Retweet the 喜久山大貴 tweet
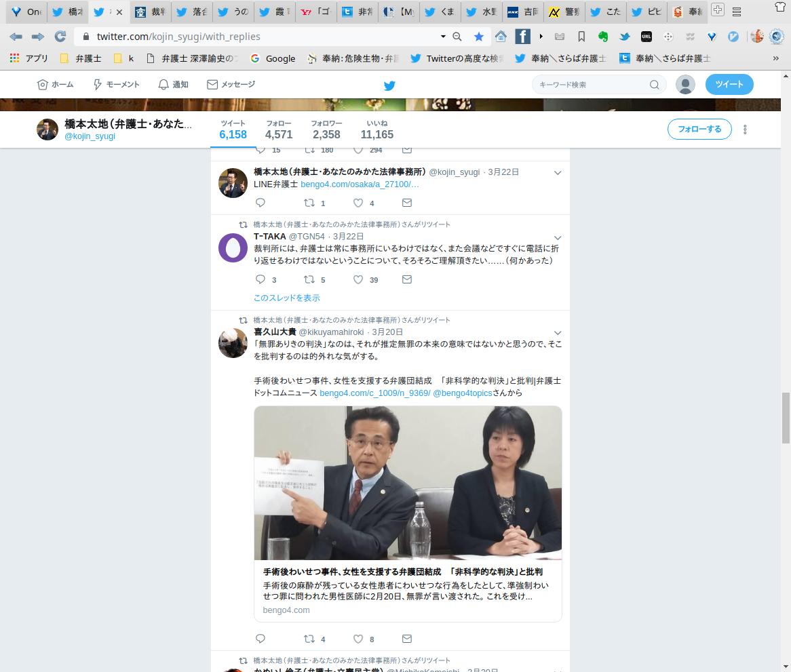Screen dimensions: 791x672 [x=309, y=639]
